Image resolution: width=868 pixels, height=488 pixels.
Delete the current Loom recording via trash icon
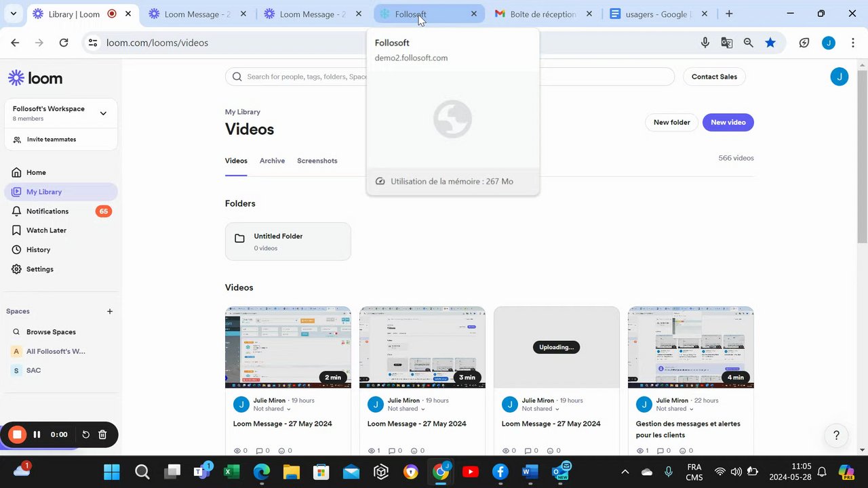coord(102,434)
